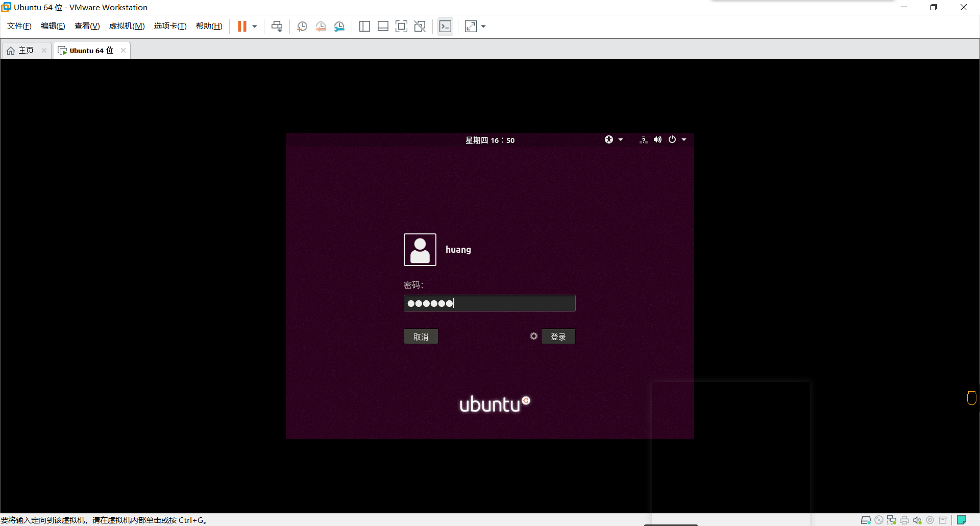Click the volume speaker icon in Ubuntu panel
Viewport: 980px width, 526px height.
pos(657,139)
